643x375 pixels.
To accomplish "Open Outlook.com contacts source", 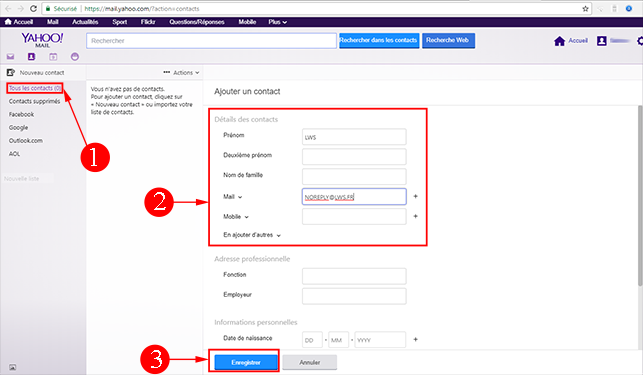I will [25, 141].
